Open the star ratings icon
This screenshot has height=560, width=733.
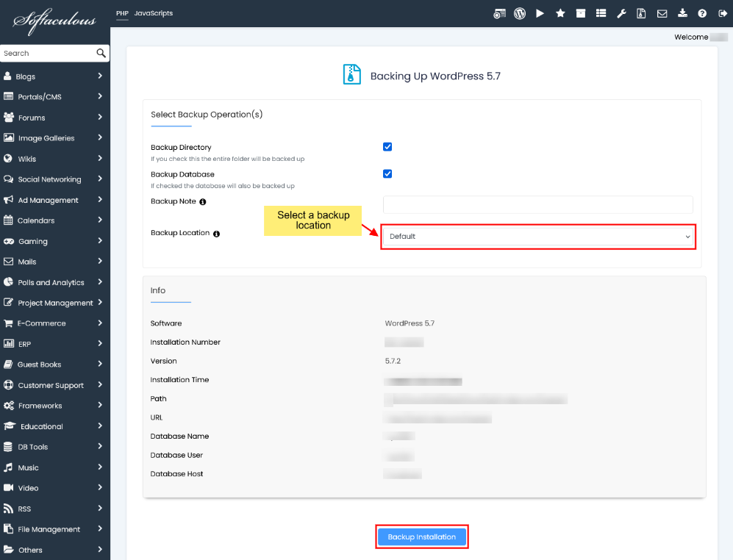click(560, 13)
